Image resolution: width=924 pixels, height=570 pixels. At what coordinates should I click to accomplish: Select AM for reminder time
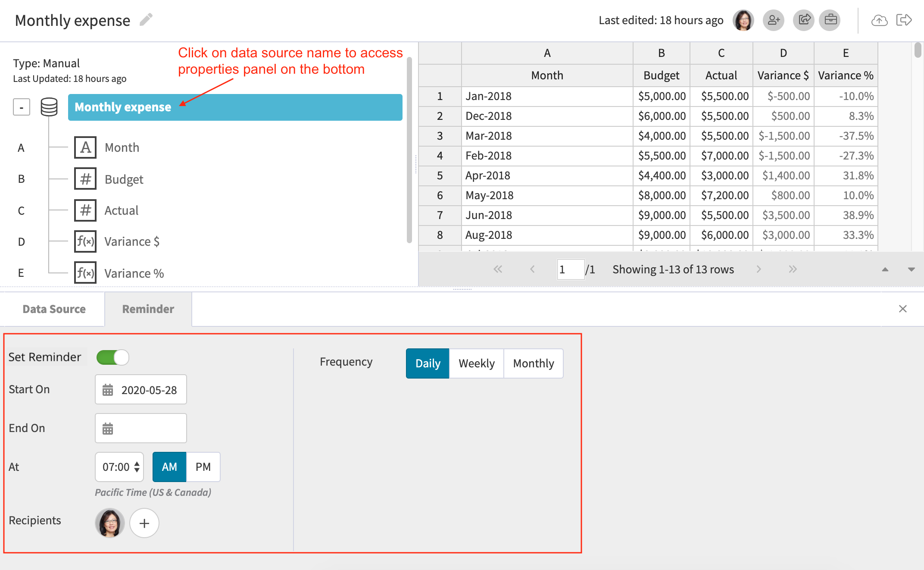click(x=169, y=467)
